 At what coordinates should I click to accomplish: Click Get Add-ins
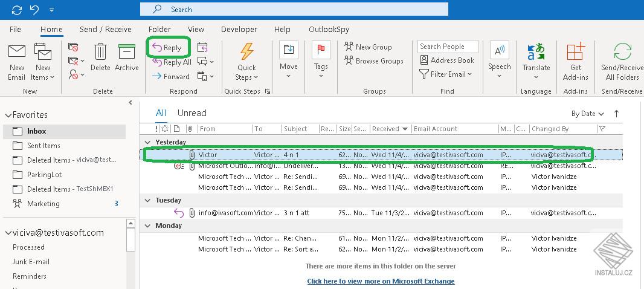click(x=575, y=62)
